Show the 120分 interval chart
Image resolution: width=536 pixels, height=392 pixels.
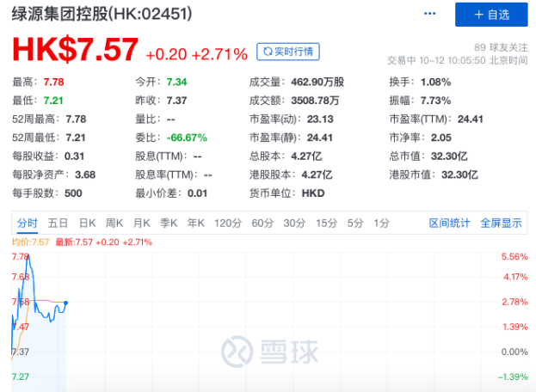pos(228,224)
